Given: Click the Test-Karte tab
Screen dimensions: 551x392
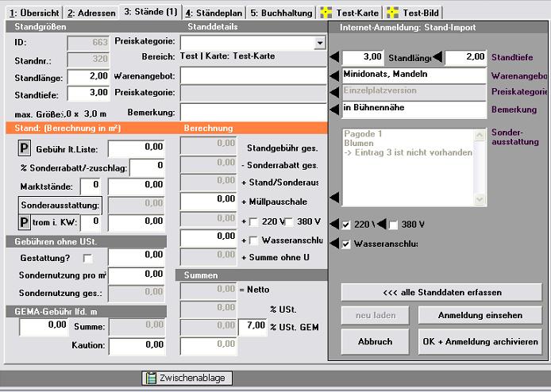Looking at the screenshot, I should tap(349, 13).
